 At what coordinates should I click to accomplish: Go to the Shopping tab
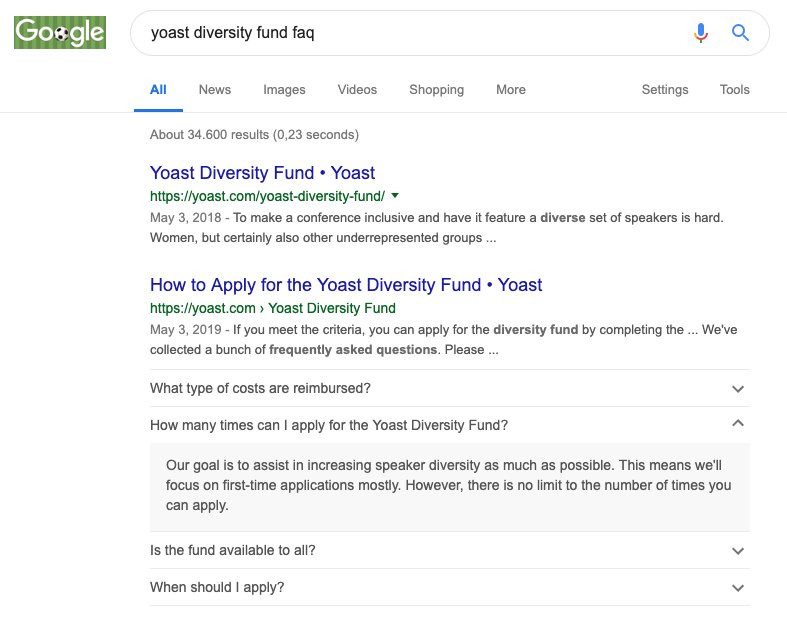(x=436, y=90)
